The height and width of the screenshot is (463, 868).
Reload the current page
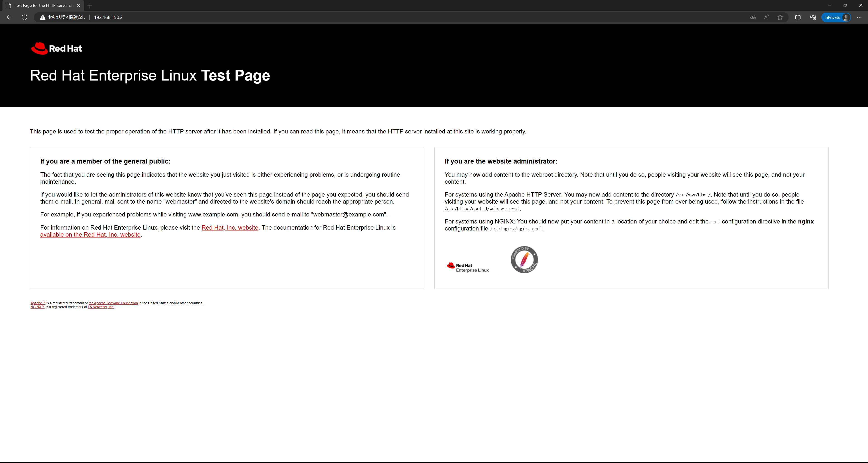[x=24, y=17]
